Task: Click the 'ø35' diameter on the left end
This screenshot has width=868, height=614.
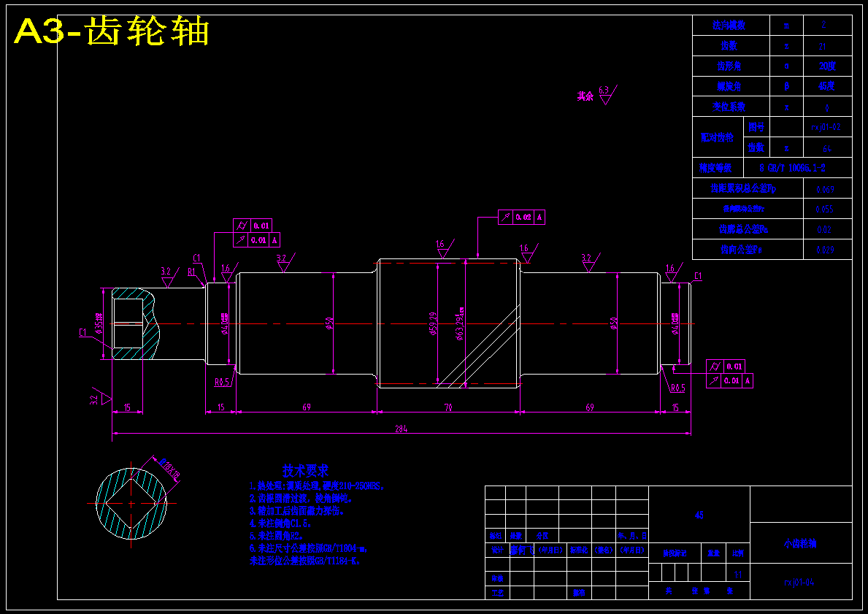Action: (x=99, y=323)
